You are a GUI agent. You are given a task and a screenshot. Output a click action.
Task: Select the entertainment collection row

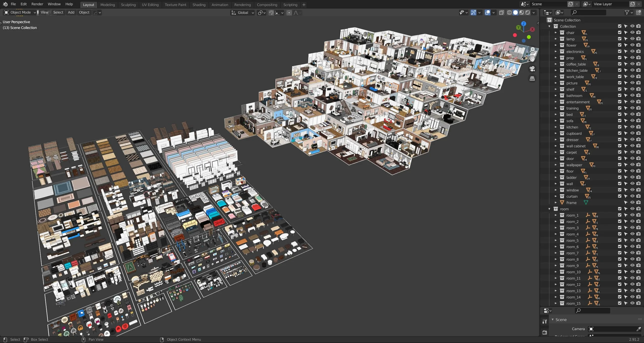[578, 102]
